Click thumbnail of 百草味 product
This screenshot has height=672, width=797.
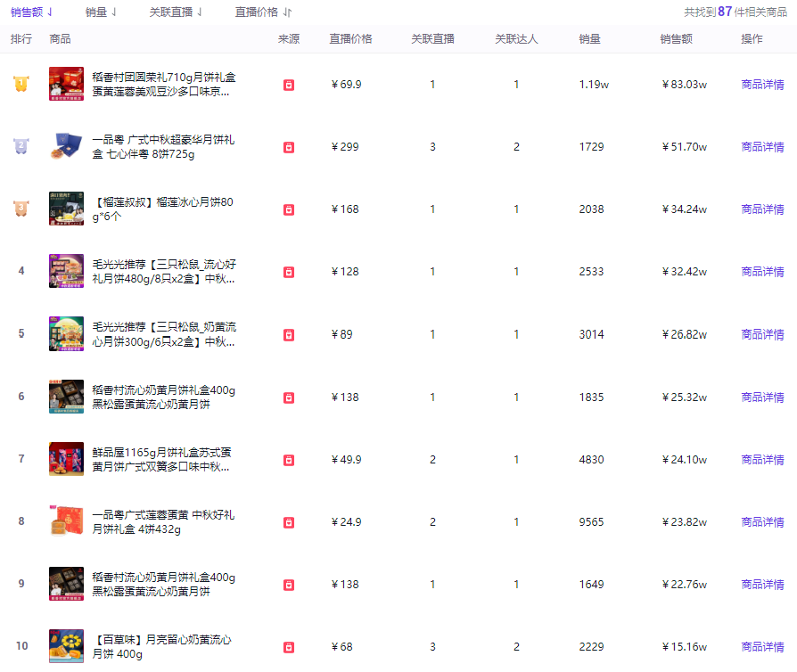tap(66, 646)
